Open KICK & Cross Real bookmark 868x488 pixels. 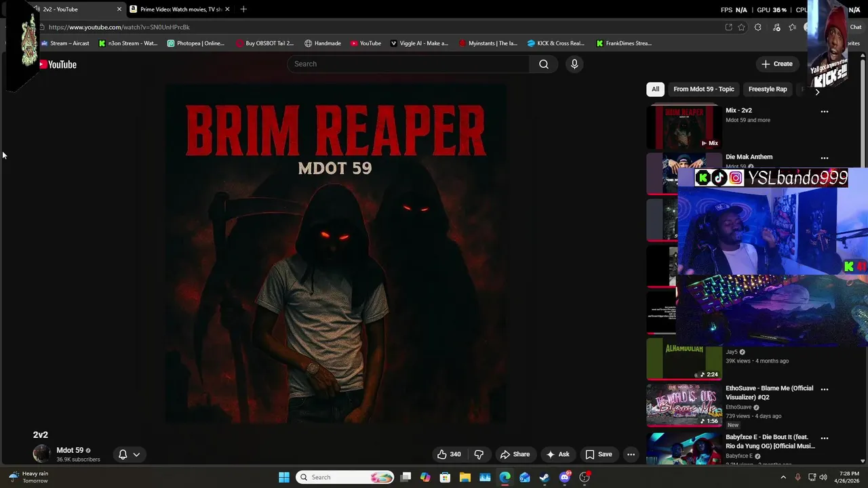click(x=556, y=43)
